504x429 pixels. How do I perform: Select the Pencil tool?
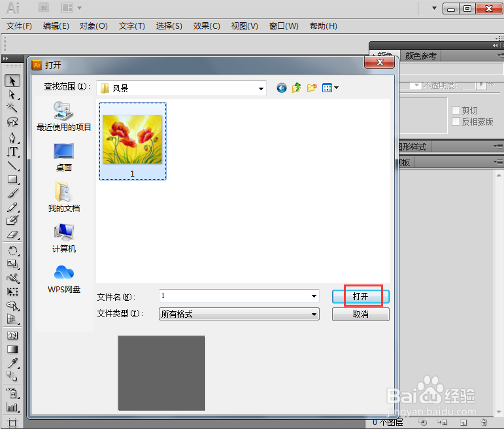pyautogui.click(x=12, y=207)
